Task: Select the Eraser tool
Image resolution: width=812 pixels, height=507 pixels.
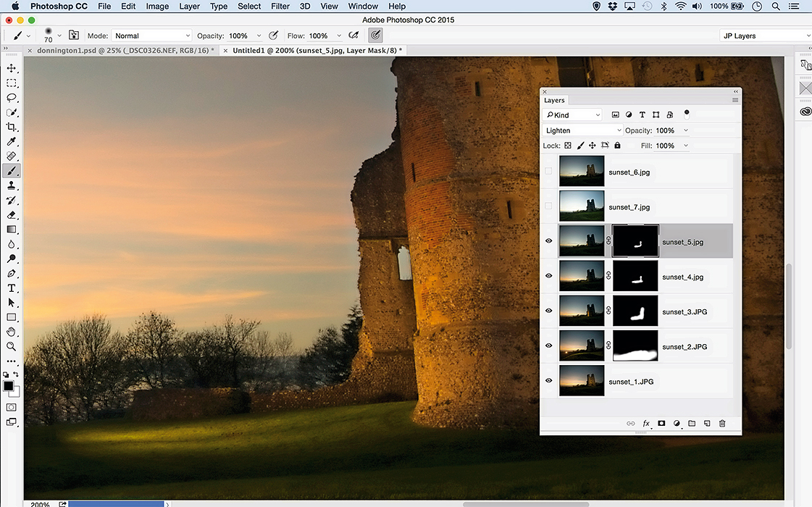Action: [12, 214]
